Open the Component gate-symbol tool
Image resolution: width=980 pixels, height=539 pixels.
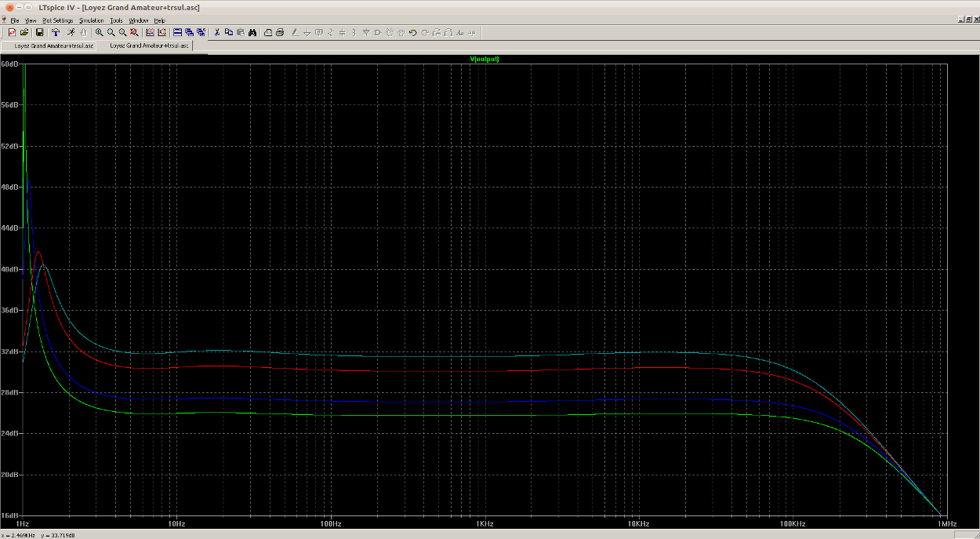(378, 32)
